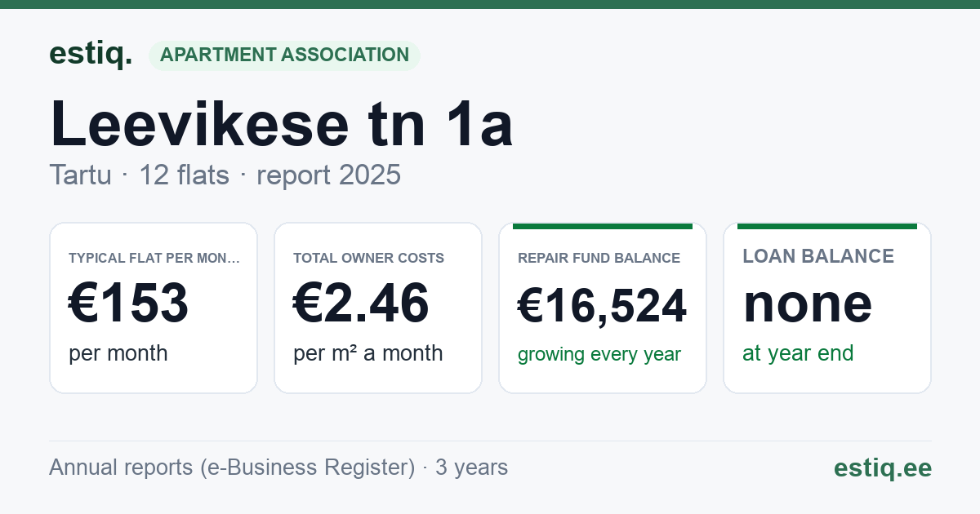Open the Repair fund balance card
The width and height of the screenshot is (980, 514).
pyautogui.click(x=603, y=308)
